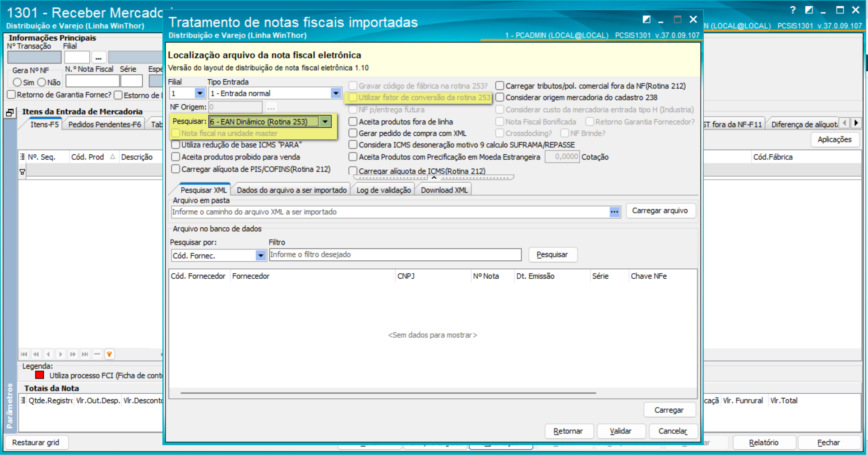Viewport: 868px width, 456px height.
Task: Click the 'Carregar' button
Action: point(669,410)
